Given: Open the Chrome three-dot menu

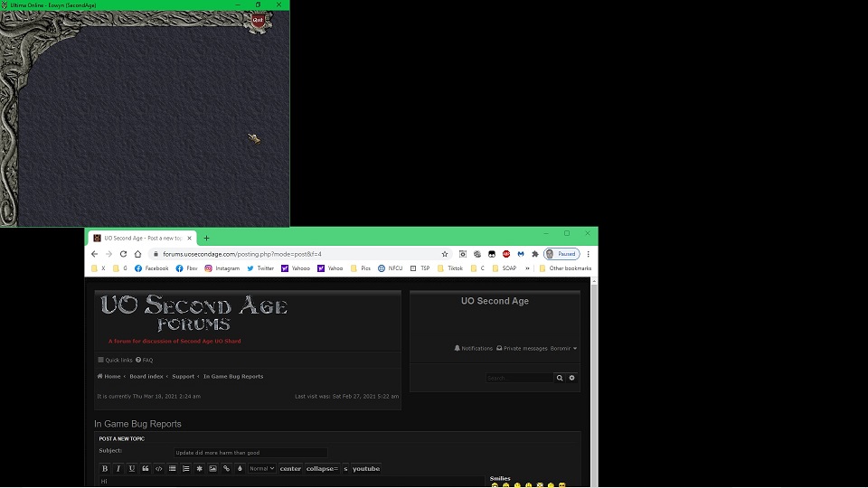Looking at the screenshot, I should (x=589, y=254).
